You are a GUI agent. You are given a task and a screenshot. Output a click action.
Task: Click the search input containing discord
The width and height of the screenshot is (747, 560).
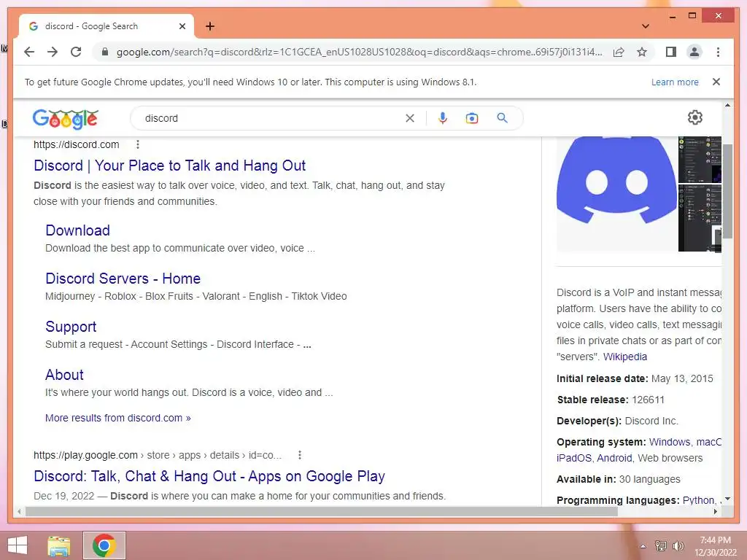pyautogui.click(x=271, y=118)
